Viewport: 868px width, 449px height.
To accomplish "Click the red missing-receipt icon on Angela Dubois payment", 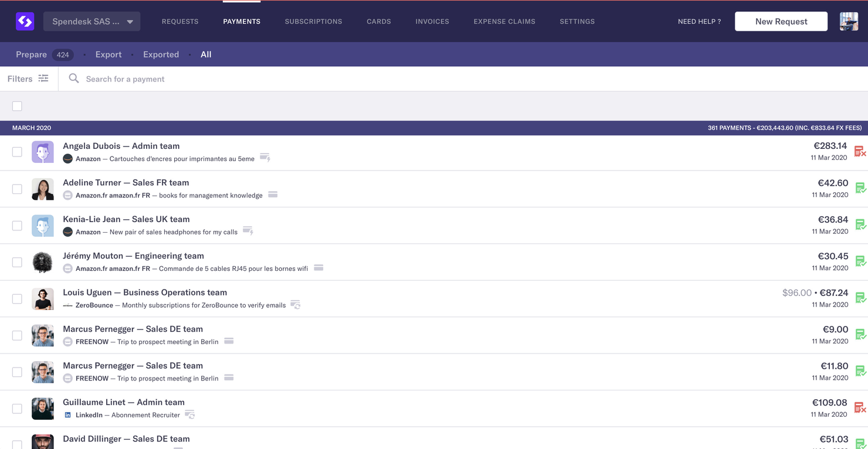I will [x=860, y=151].
